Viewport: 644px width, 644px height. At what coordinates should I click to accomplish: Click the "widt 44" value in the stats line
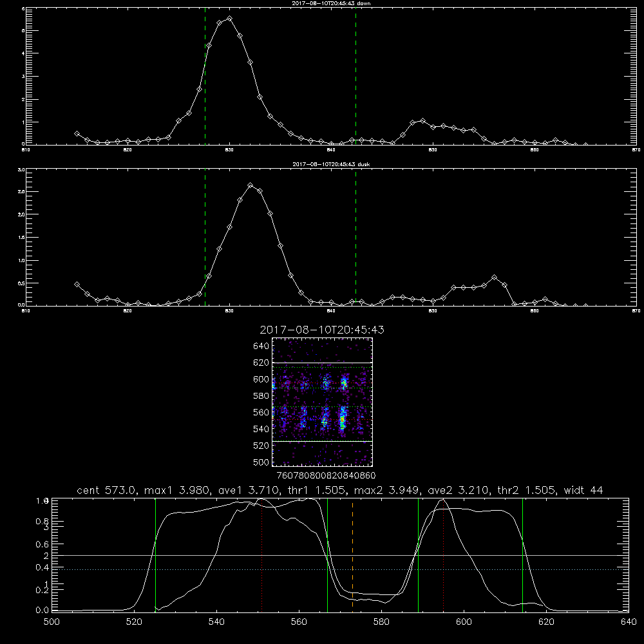583,490
